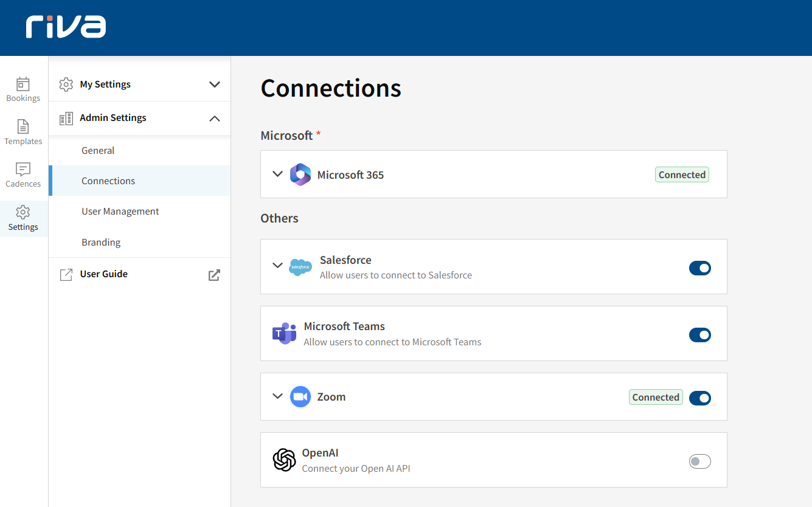Image resolution: width=812 pixels, height=507 pixels.
Task: Expand the Salesforce connection details
Action: (x=277, y=266)
